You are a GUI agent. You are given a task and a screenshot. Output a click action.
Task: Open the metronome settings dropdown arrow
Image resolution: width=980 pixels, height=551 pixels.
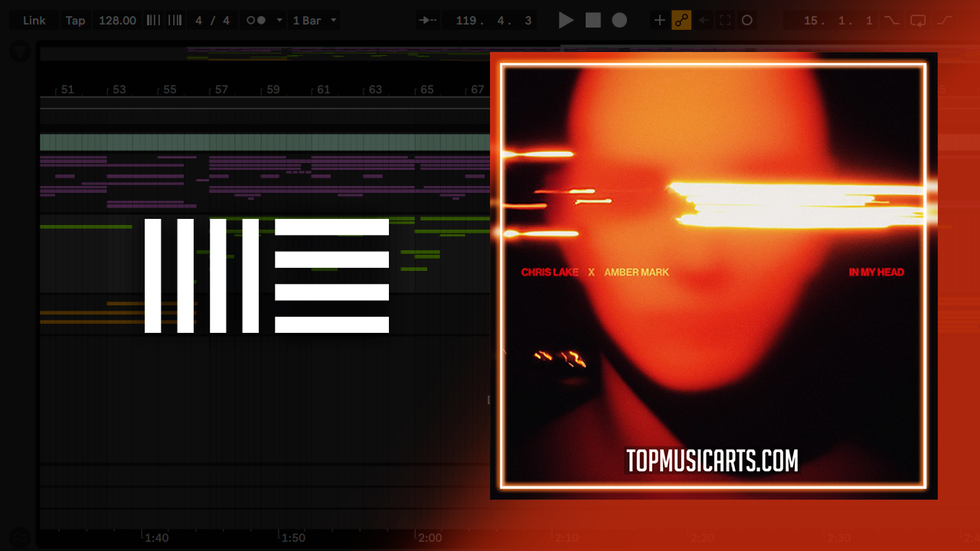[x=279, y=21]
